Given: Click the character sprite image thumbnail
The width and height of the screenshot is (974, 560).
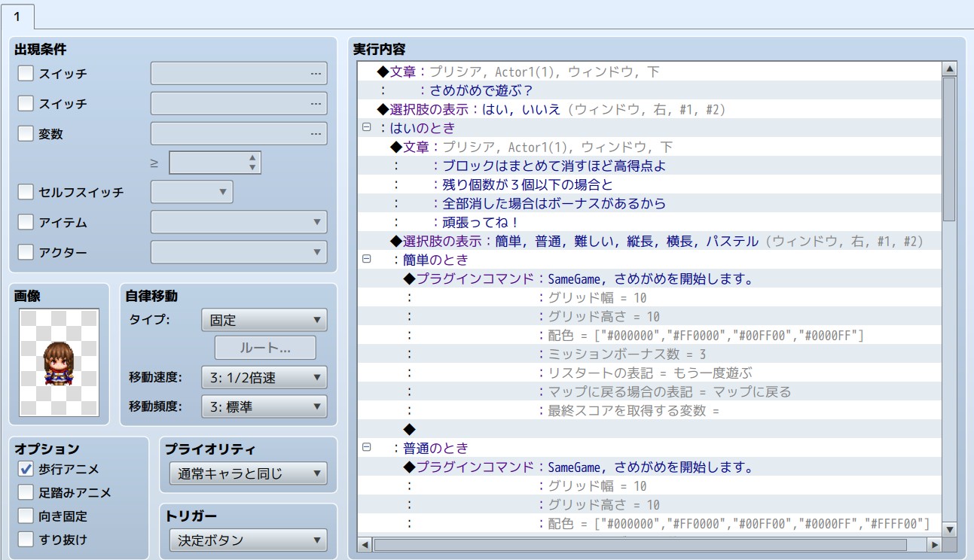Looking at the screenshot, I should point(59,362).
